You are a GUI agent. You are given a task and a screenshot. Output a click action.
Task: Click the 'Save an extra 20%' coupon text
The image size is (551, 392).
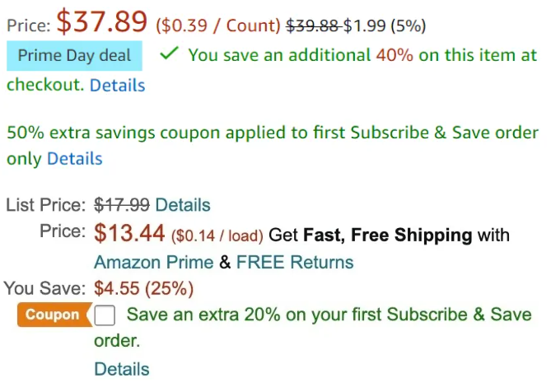click(x=329, y=315)
